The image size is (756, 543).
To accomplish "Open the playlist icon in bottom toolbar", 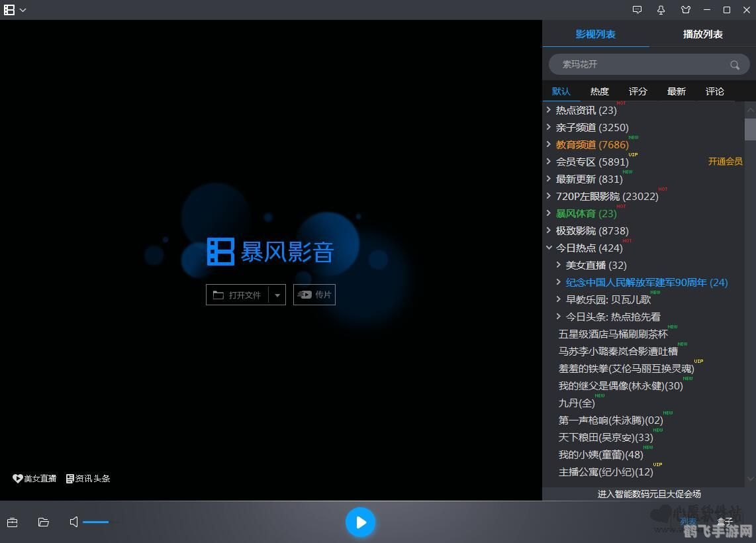I will [13, 522].
